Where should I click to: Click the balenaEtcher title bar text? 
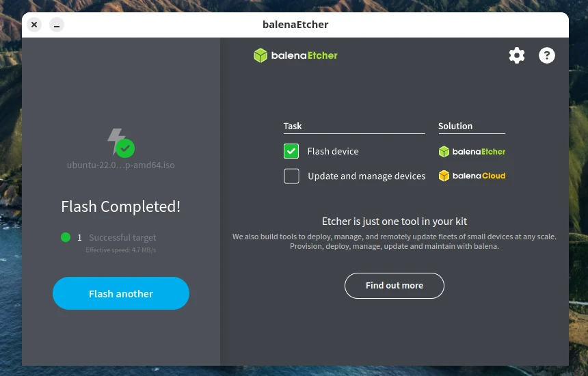point(295,25)
